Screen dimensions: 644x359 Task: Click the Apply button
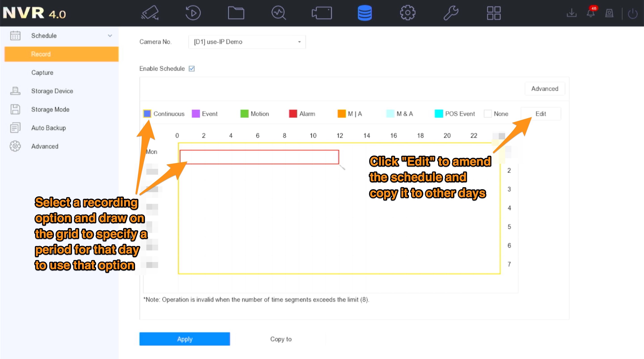coord(184,339)
